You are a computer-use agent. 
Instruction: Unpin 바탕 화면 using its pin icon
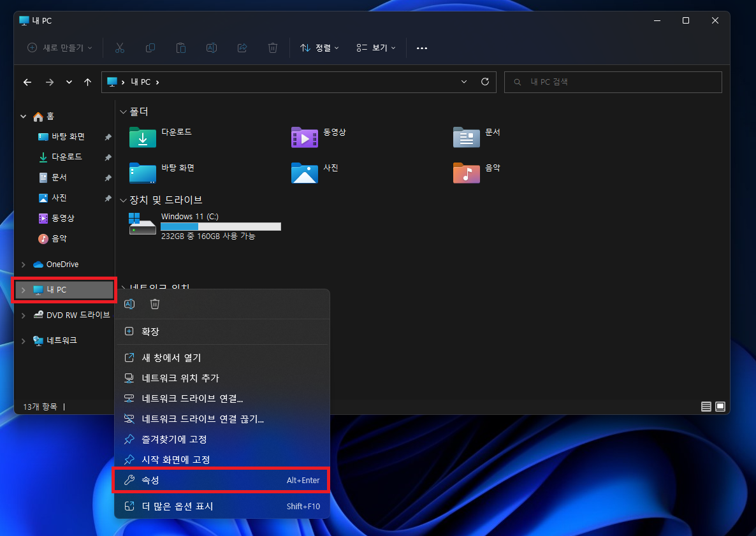coord(108,137)
